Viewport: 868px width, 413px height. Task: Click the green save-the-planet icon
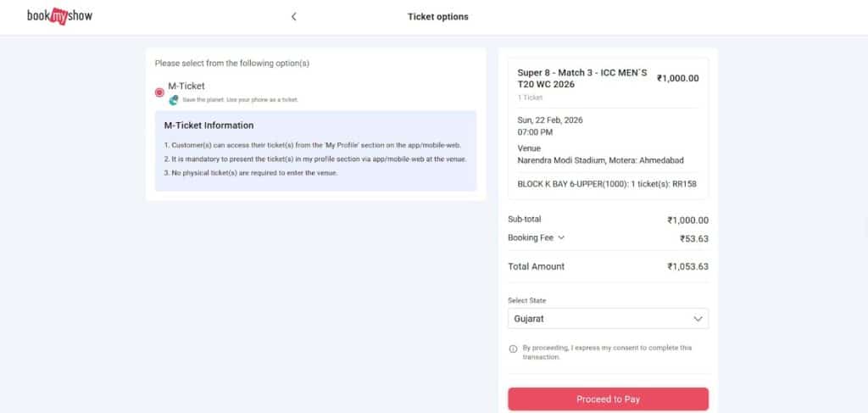click(174, 100)
